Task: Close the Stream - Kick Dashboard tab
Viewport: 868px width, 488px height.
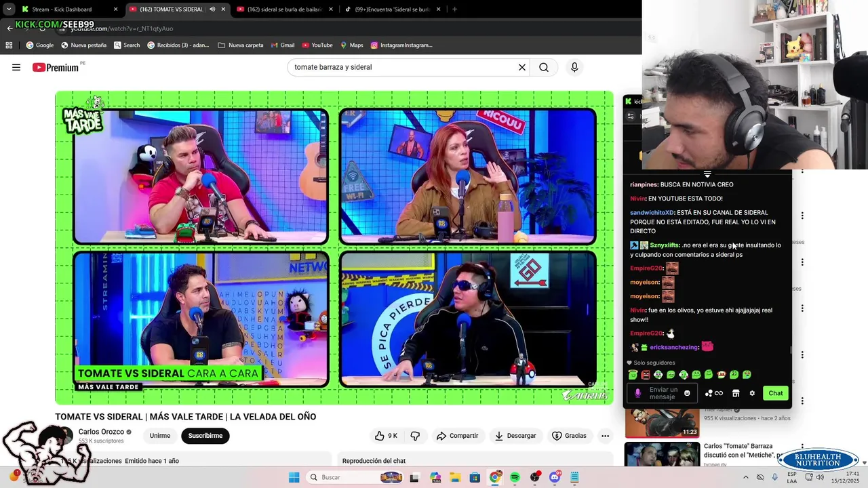Action: 115,9
